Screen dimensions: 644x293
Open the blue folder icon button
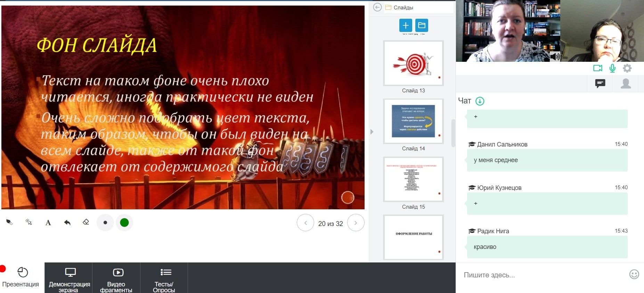[x=422, y=25]
